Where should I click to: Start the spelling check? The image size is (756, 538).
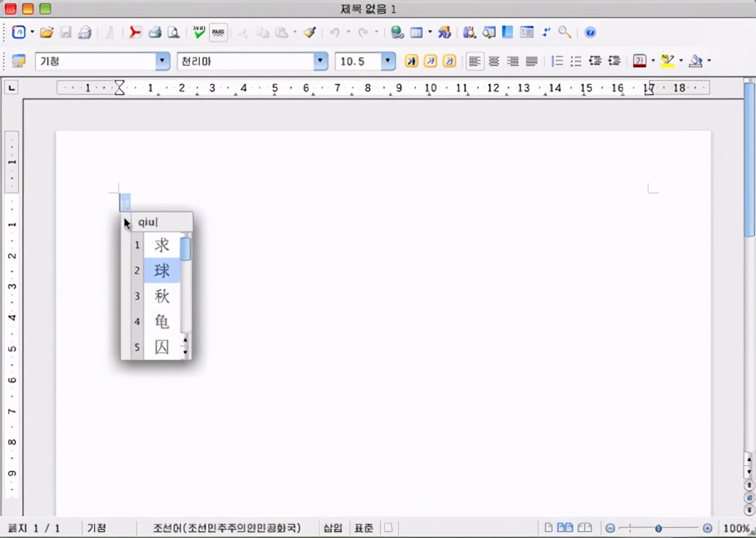(199, 32)
